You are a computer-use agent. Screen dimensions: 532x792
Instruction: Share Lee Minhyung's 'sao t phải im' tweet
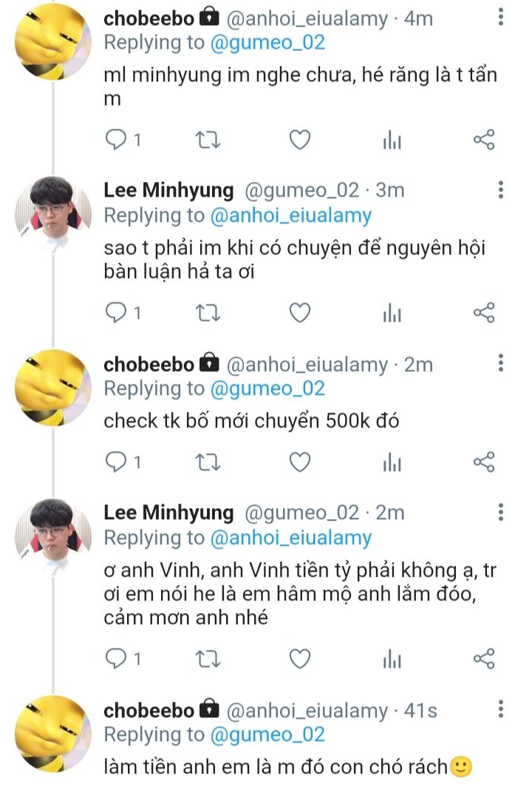click(x=483, y=314)
